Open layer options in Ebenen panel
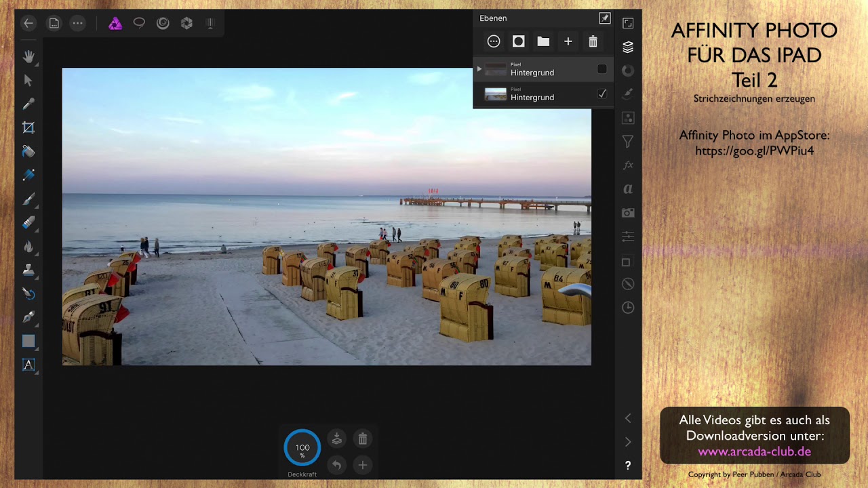Screen dimensions: 868x488 click(494, 42)
